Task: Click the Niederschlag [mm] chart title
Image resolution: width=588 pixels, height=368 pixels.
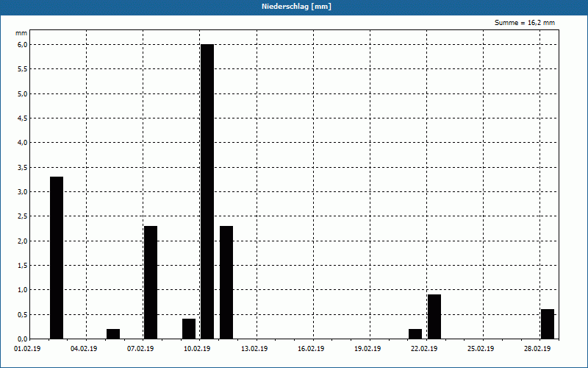Action: pos(296,7)
